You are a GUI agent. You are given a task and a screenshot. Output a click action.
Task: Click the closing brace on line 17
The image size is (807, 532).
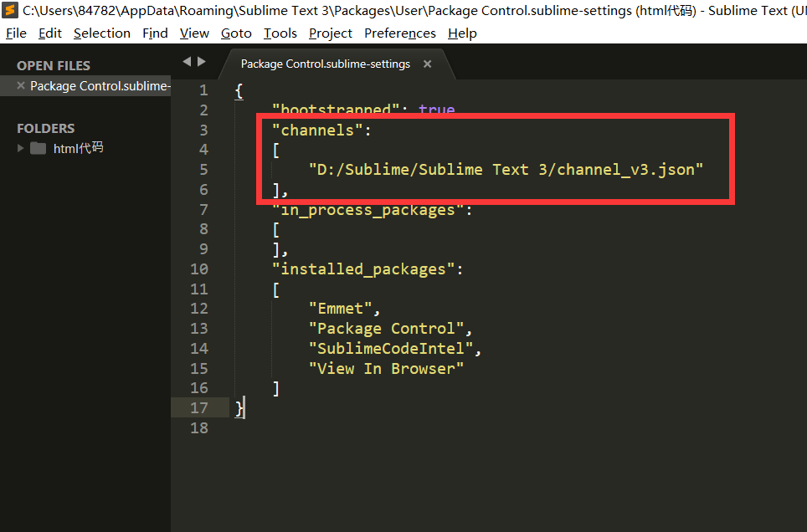pos(239,408)
